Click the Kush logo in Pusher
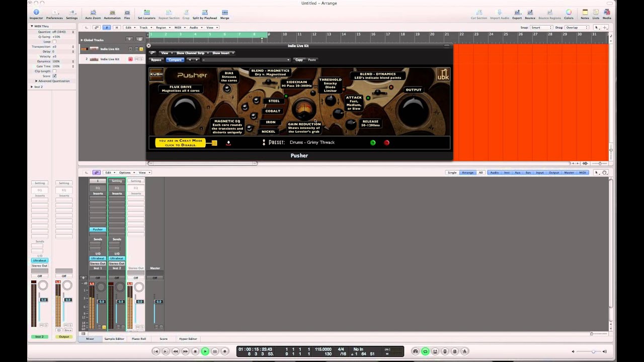Screen dimensions: 644x362 click(x=156, y=74)
